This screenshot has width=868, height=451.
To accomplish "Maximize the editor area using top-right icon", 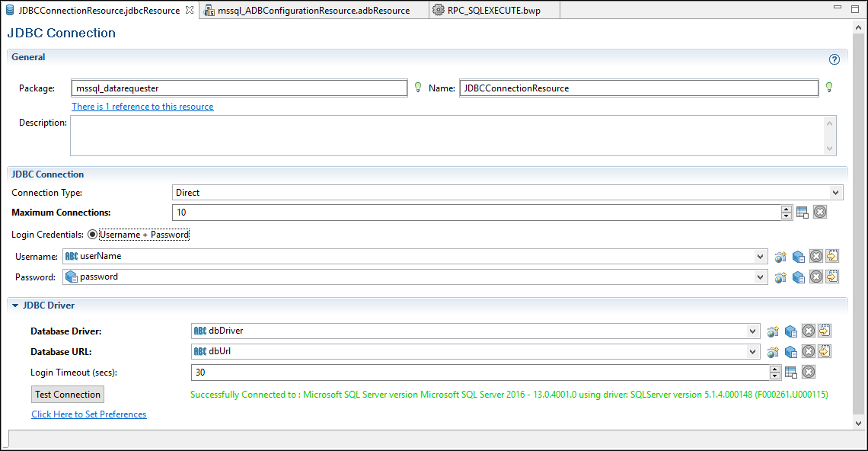I will [x=855, y=9].
